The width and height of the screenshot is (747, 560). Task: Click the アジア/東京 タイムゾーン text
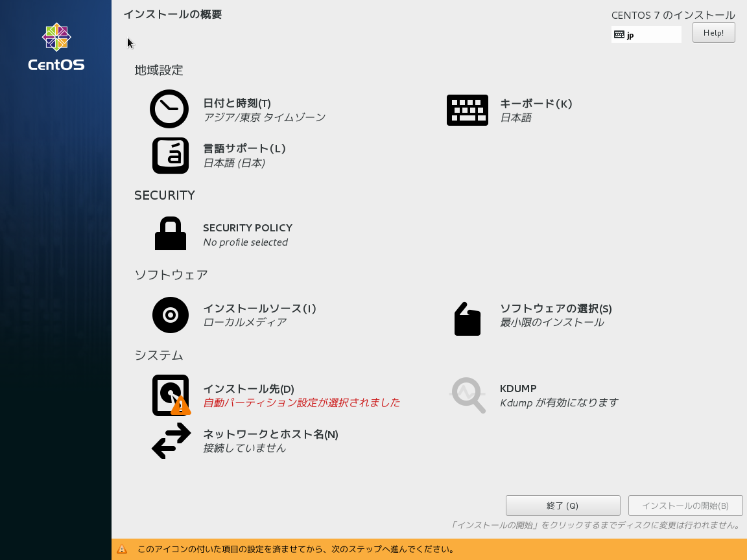(x=265, y=117)
